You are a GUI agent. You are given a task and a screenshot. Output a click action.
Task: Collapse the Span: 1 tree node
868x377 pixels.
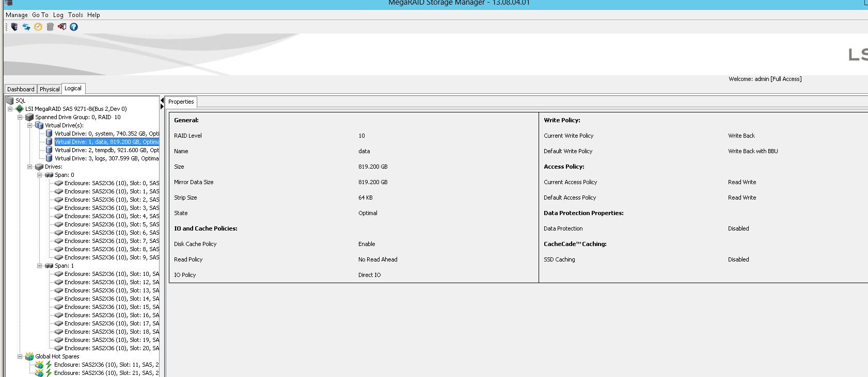40,266
